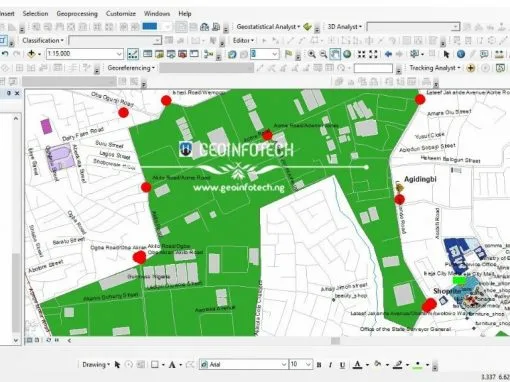Open the Tracking Analyst dropdown menu
This screenshot has height=382, width=510.
coord(435,68)
